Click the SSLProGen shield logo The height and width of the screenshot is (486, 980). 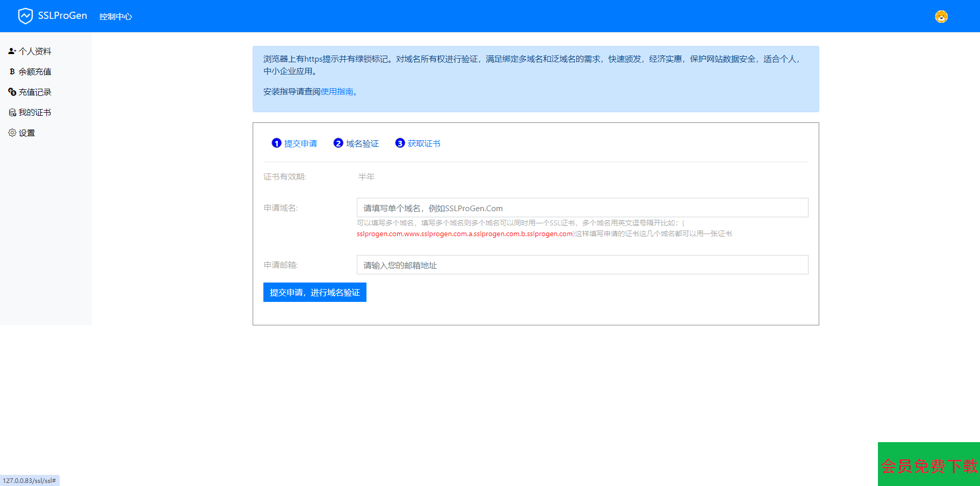pyautogui.click(x=26, y=15)
